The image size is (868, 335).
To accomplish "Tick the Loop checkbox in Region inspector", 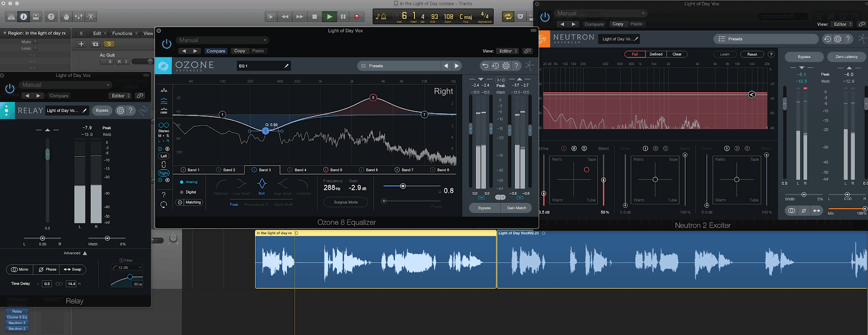I will click(x=35, y=48).
